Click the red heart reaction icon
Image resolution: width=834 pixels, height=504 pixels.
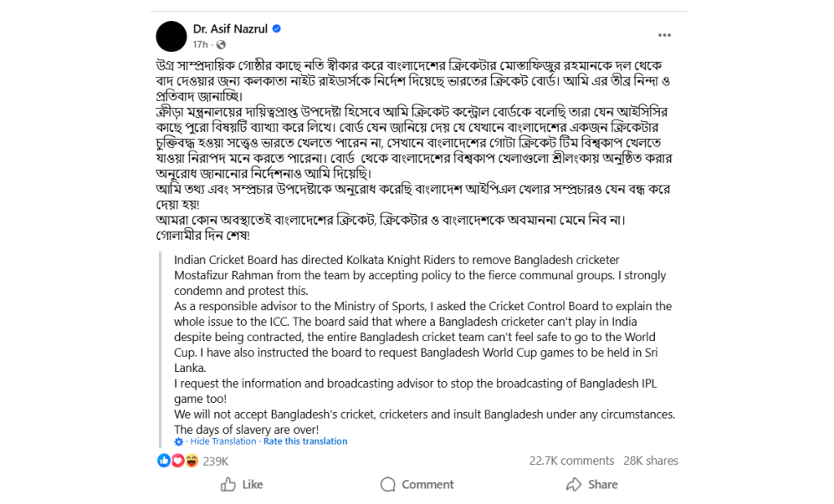click(x=178, y=461)
